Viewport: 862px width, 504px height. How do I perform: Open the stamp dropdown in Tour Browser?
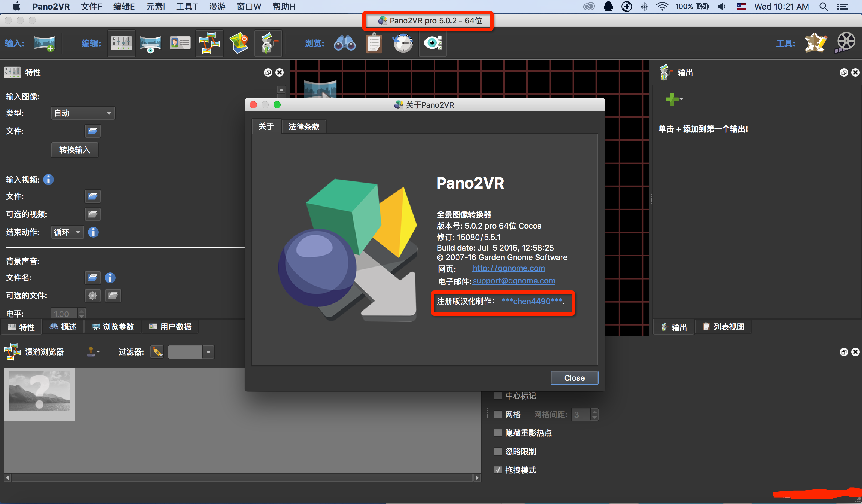tap(93, 352)
